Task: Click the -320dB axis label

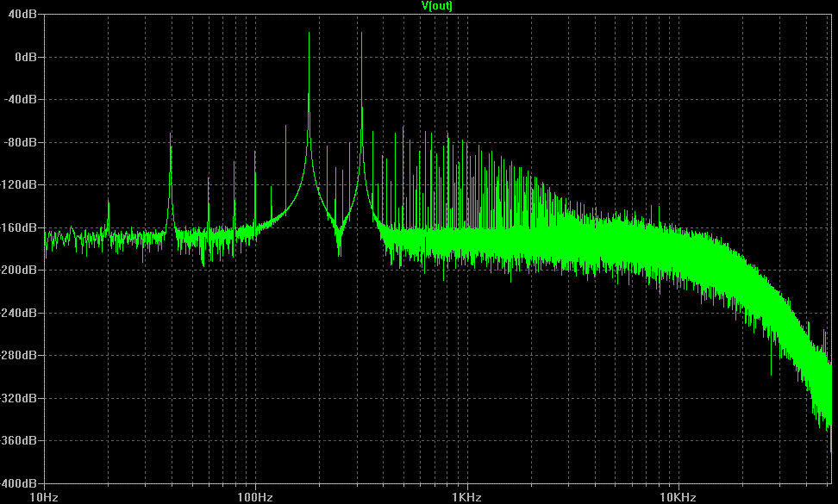Action: 19,398
